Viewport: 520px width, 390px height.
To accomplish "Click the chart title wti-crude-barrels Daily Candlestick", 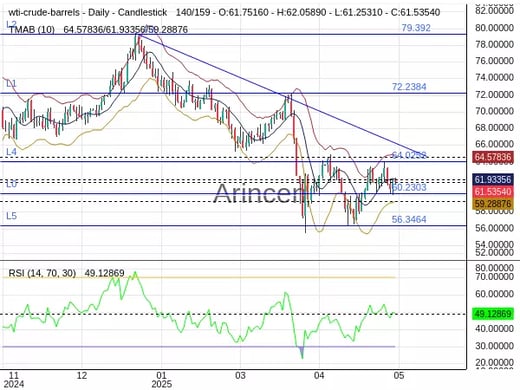I will point(88,13).
